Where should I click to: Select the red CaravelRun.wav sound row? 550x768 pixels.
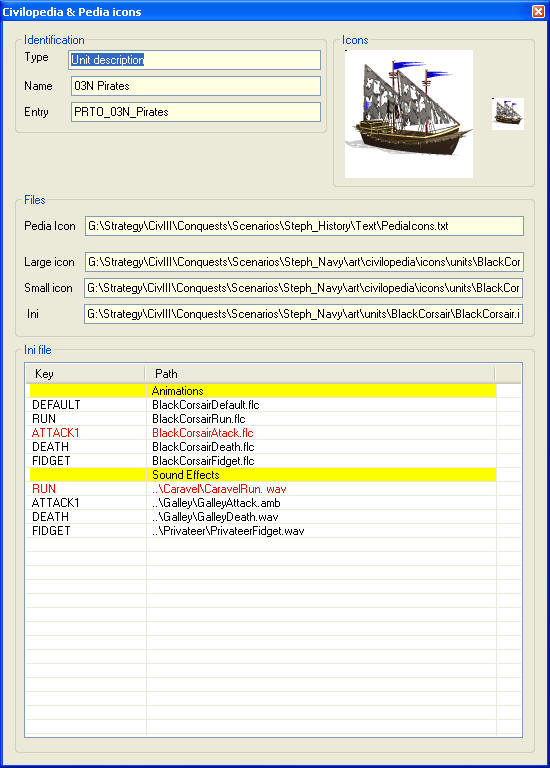pos(263,489)
